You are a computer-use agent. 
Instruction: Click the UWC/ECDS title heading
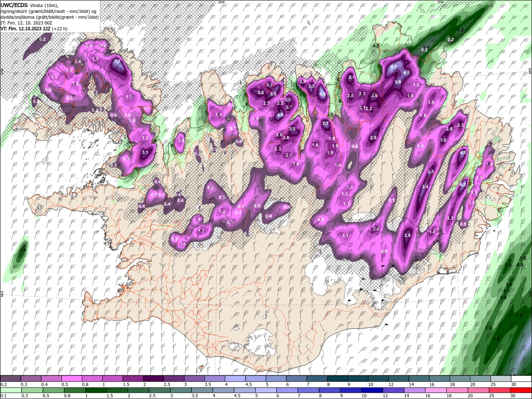[x=15, y=5]
